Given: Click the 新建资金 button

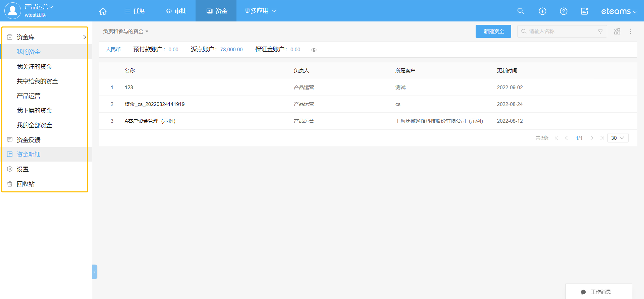Looking at the screenshot, I should [493, 32].
